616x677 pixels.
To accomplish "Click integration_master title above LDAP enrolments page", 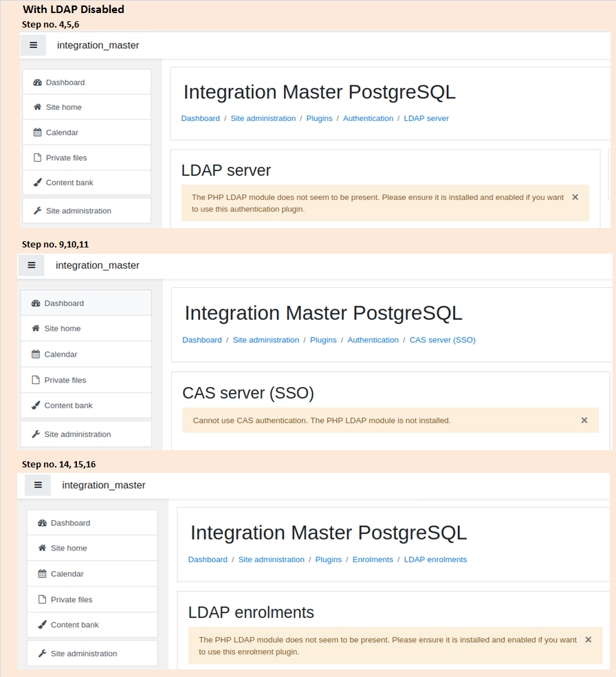I will tap(104, 485).
